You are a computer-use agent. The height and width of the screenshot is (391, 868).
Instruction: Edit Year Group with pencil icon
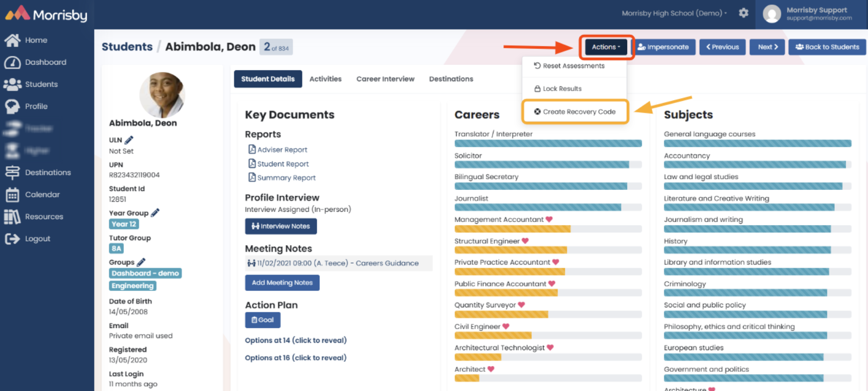(155, 213)
